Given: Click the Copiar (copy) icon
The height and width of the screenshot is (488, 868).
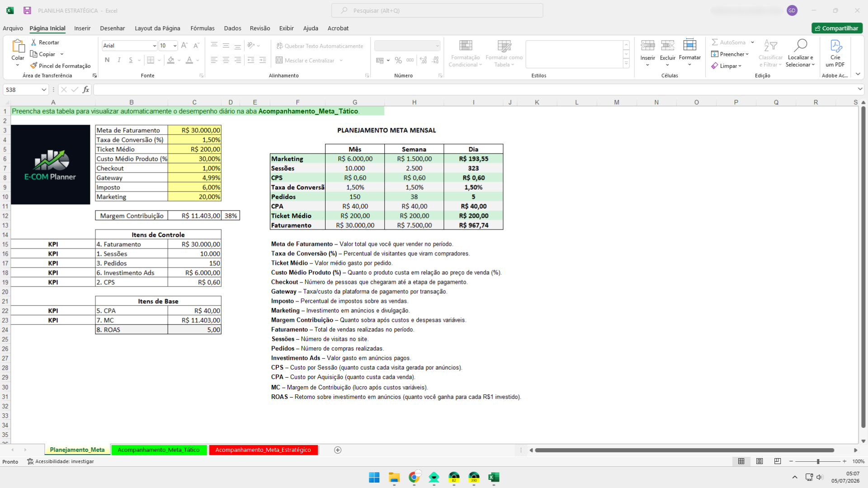Looking at the screenshot, I should click(x=33, y=54).
